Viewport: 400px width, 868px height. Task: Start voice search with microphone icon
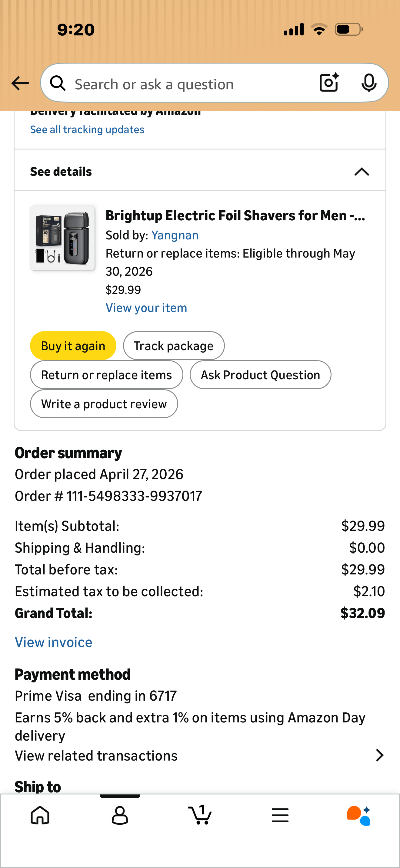[368, 83]
